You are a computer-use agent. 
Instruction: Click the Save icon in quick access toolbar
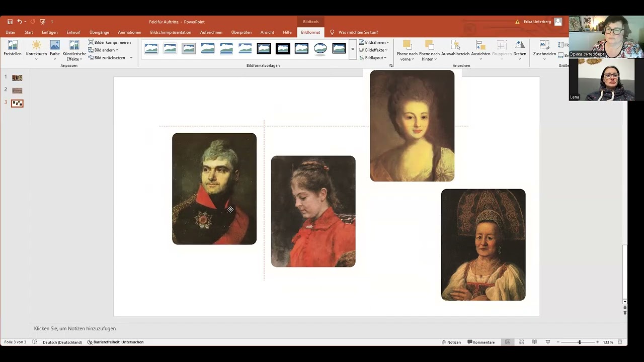[10, 22]
